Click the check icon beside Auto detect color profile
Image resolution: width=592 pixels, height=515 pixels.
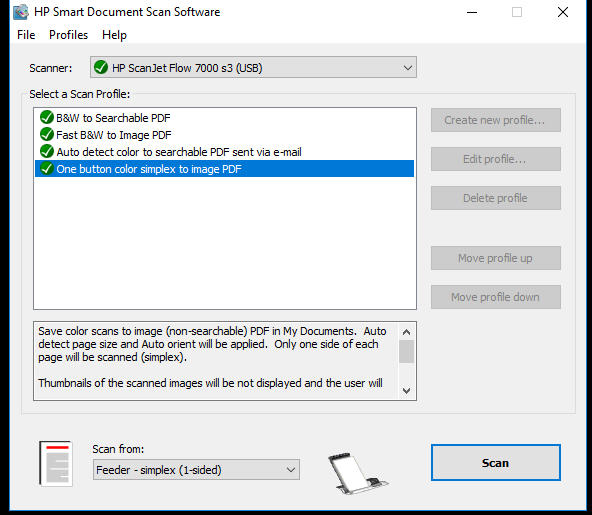(47, 151)
